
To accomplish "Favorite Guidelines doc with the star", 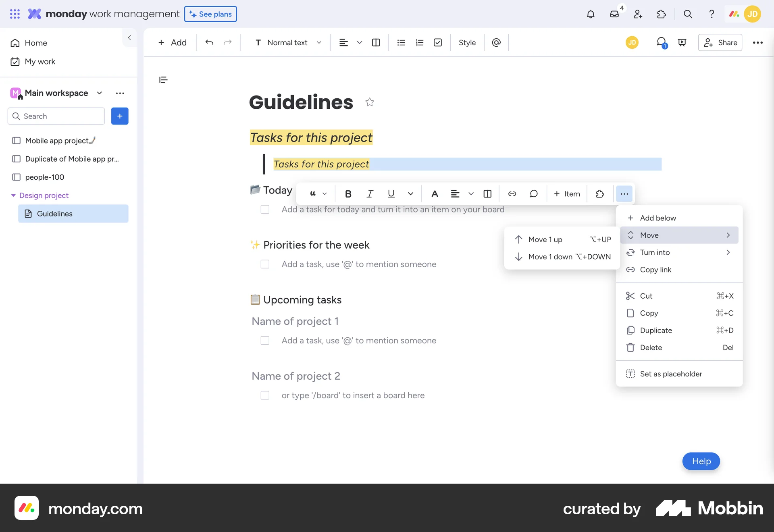I will [369, 102].
